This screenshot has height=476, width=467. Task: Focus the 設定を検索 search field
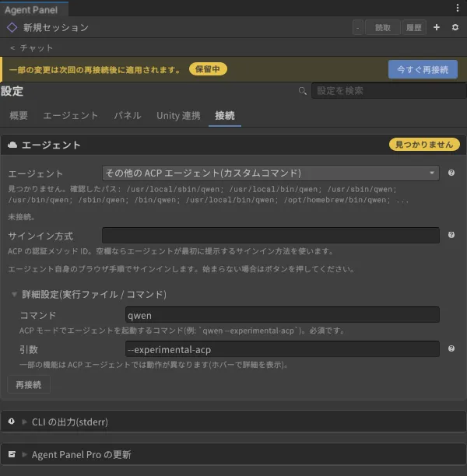389,91
